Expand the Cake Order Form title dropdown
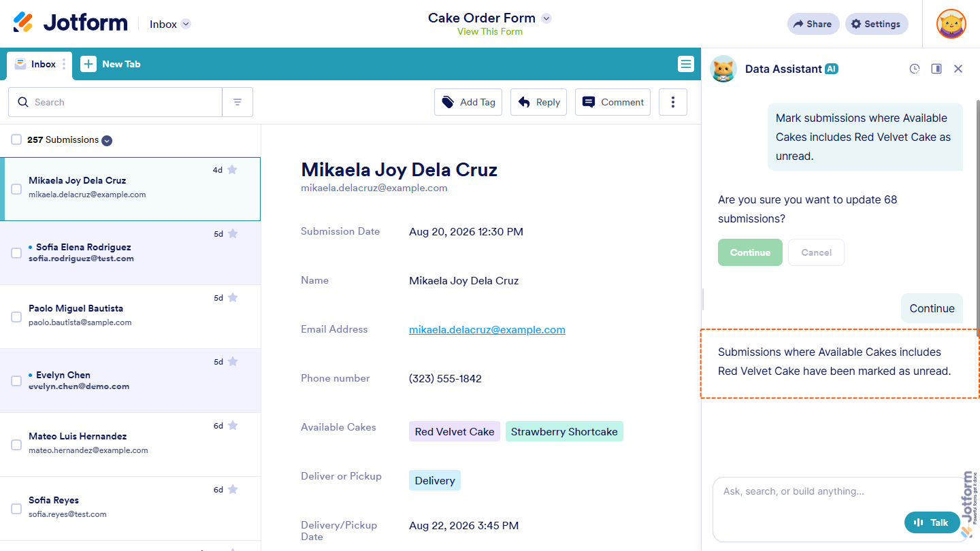This screenshot has width=980, height=551. tap(546, 18)
